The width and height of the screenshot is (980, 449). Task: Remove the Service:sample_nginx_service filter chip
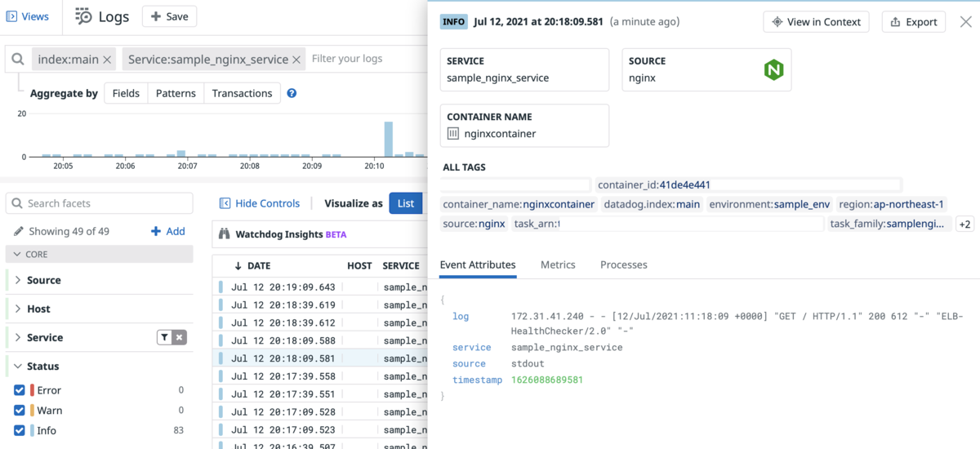point(296,59)
